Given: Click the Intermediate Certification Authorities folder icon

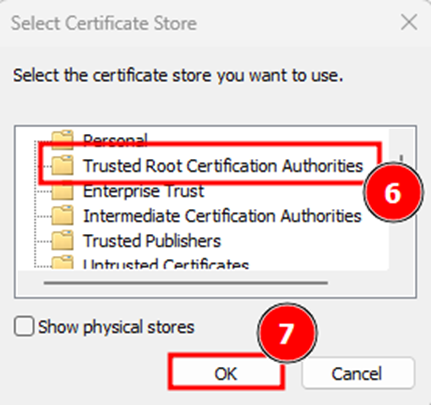Looking at the screenshot, I should point(62,216).
